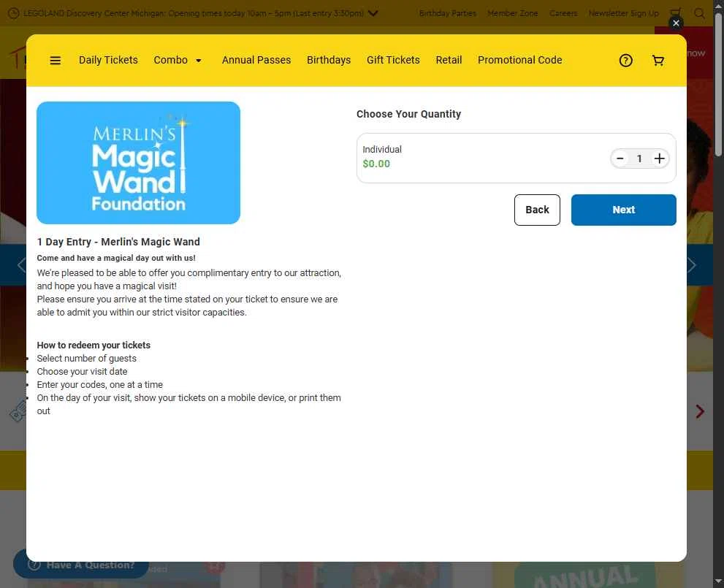This screenshot has width=724, height=588.
Task: Go to Annual Passes tab
Action: 256,60
